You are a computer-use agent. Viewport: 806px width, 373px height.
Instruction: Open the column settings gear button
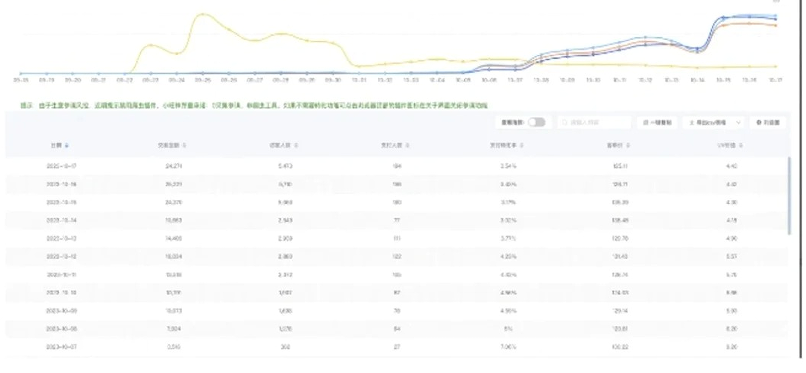coord(767,123)
